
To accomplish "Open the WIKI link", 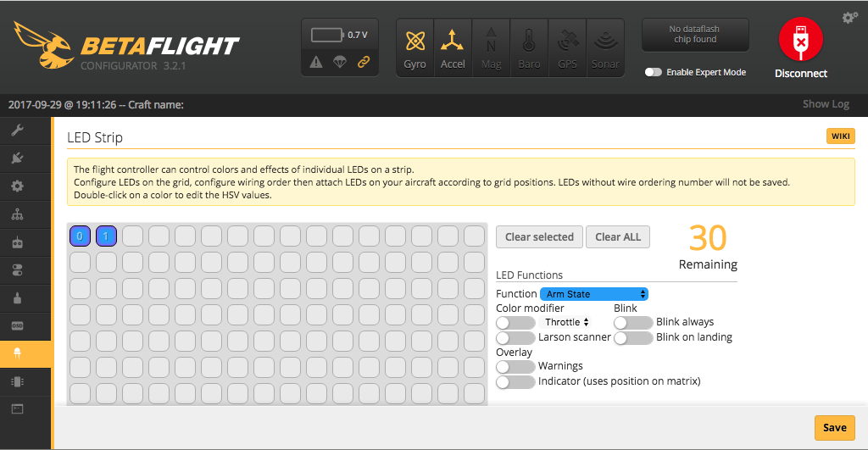I will coord(840,136).
